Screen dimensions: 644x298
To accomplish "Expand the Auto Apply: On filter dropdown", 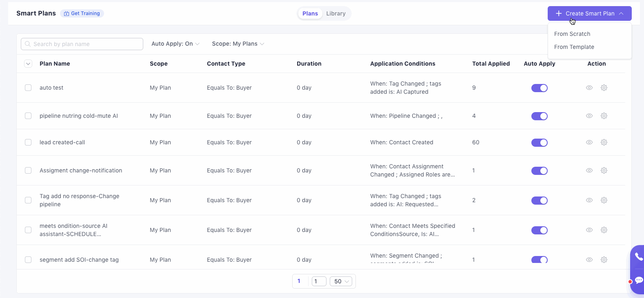I will click(x=175, y=44).
